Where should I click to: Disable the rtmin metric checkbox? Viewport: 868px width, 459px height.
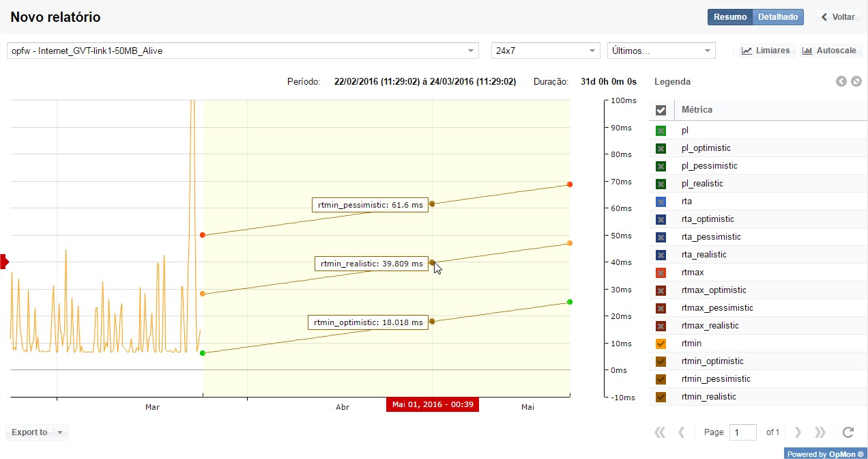pos(661,344)
